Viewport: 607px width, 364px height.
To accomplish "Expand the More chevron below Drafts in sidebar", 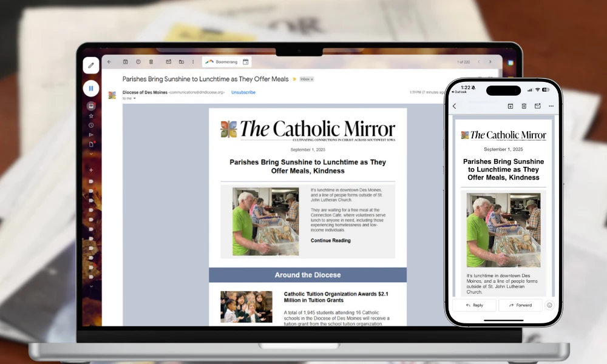I will (91, 153).
